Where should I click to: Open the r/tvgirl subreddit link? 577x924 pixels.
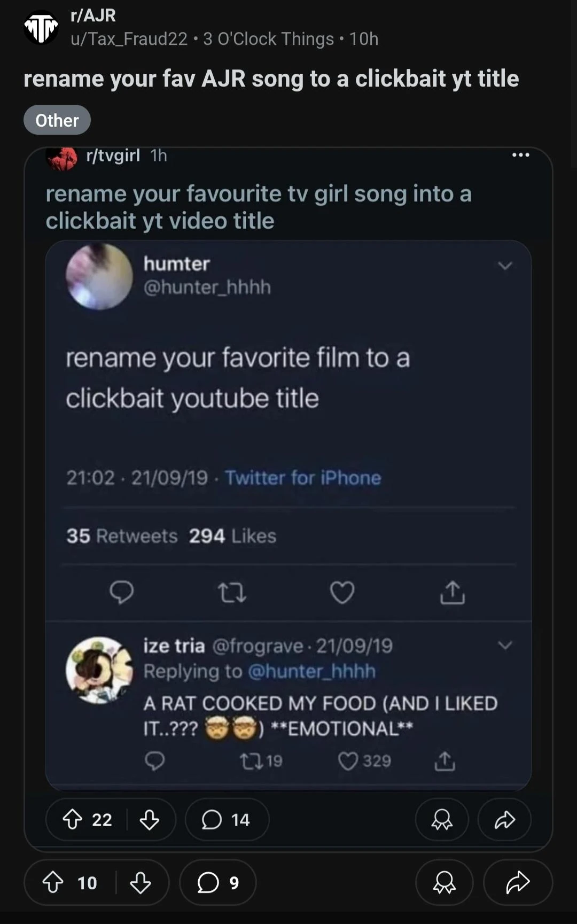pyautogui.click(x=113, y=155)
